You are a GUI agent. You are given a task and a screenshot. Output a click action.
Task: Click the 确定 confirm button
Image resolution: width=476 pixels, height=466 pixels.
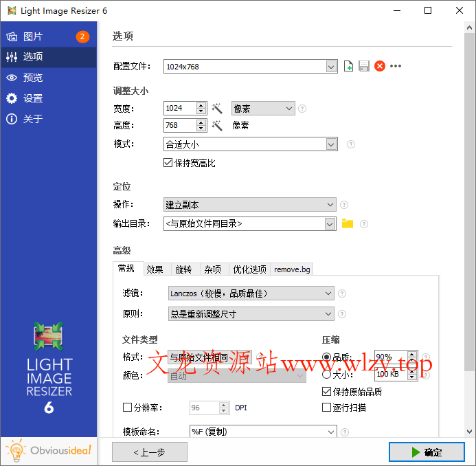pos(427,452)
